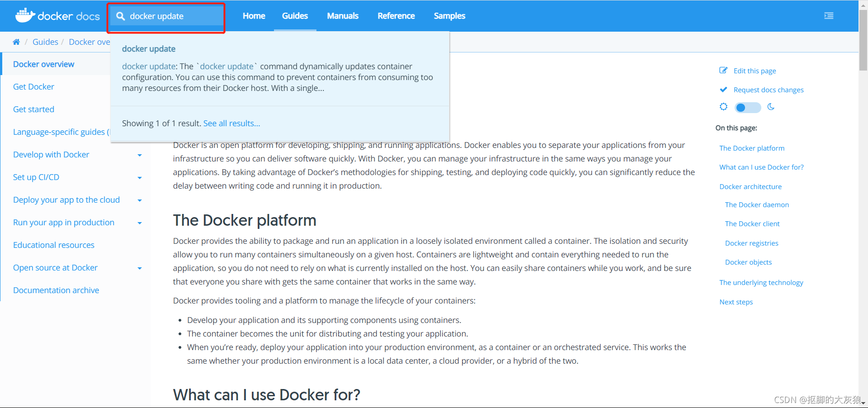Expand the Open source at Docker section

[x=140, y=268]
